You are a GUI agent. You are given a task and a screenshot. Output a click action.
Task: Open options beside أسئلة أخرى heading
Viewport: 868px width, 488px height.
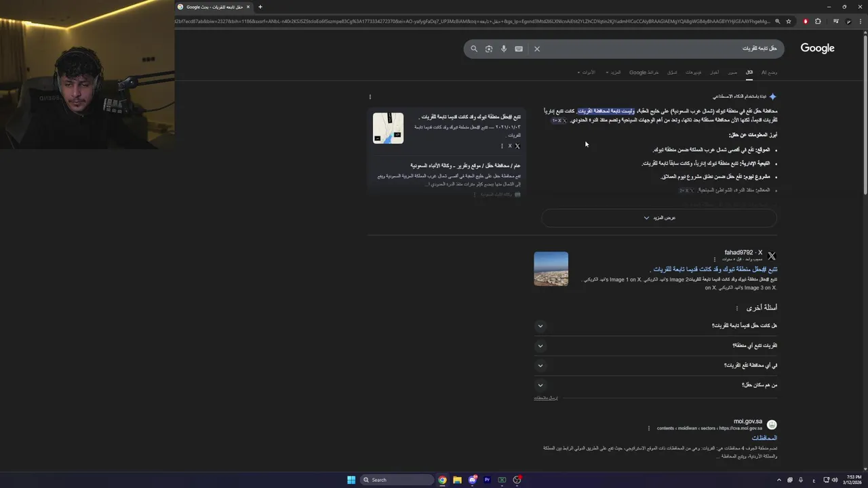[x=736, y=308]
